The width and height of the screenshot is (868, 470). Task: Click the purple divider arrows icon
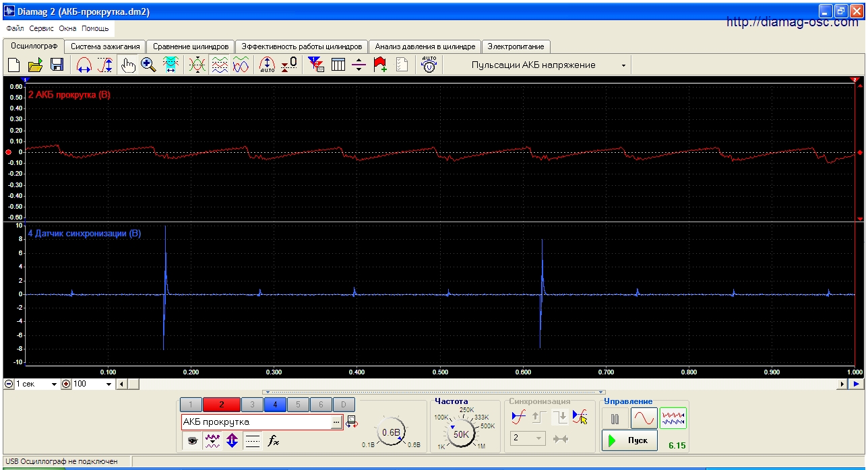point(359,65)
